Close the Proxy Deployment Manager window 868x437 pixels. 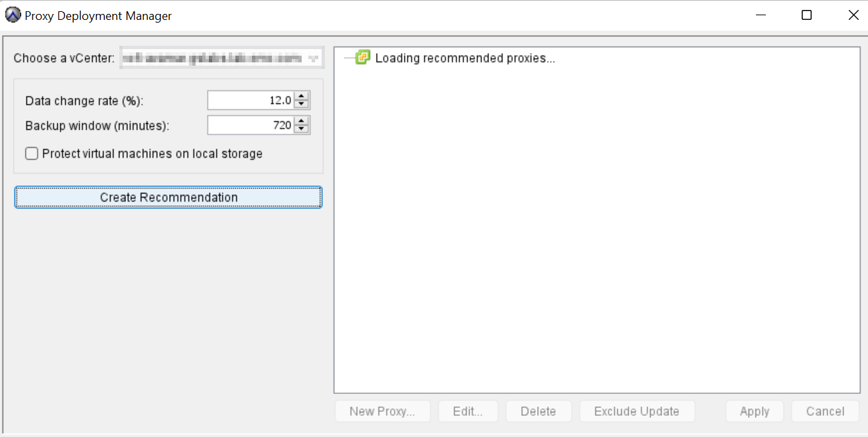pos(853,15)
